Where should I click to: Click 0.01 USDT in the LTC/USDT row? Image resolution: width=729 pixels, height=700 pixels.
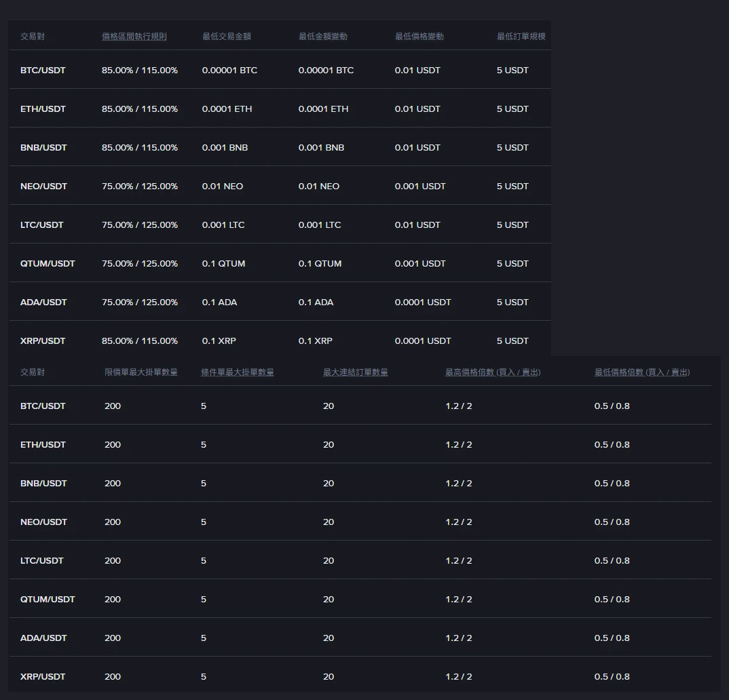[417, 225]
